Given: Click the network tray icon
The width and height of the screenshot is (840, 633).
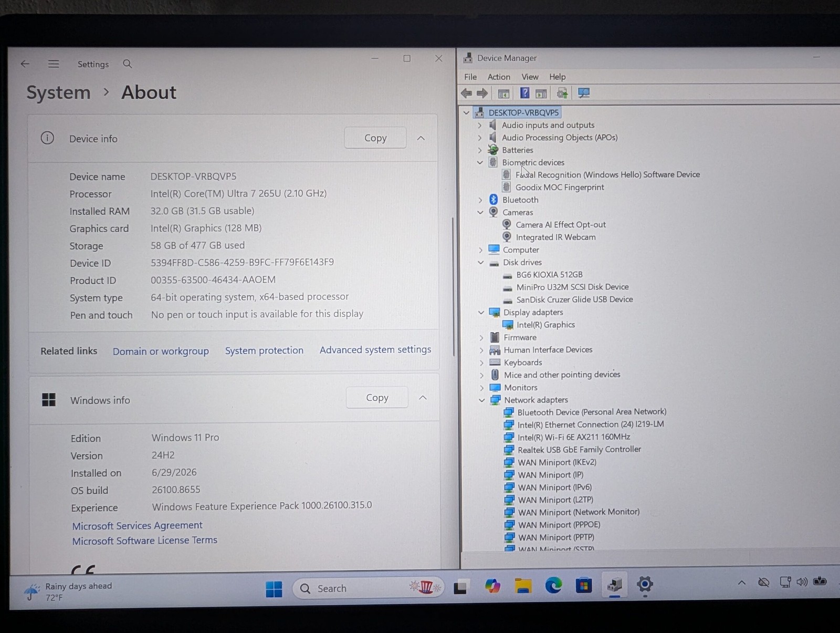Looking at the screenshot, I should click(x=785, y=582).
